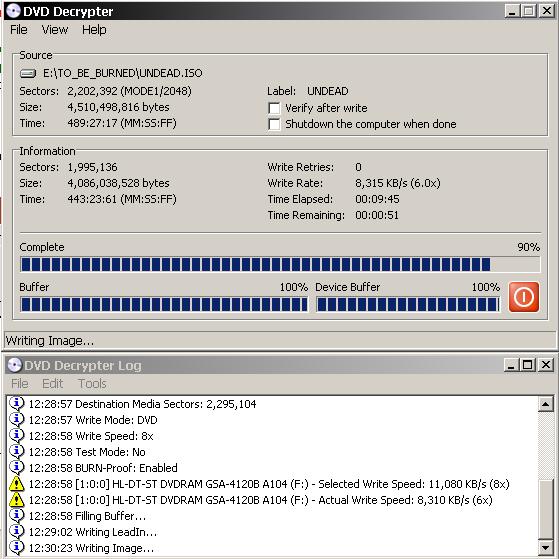
Task: Open the File menu in DVD Decrypter
Action: tap(19, 30)
